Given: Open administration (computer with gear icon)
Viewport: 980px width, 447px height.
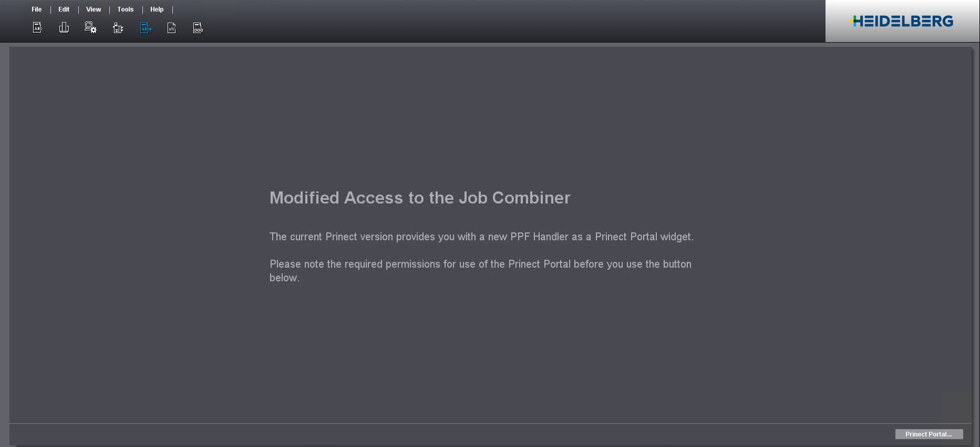Looking at the screenshot, I should (x=90, y=28).
